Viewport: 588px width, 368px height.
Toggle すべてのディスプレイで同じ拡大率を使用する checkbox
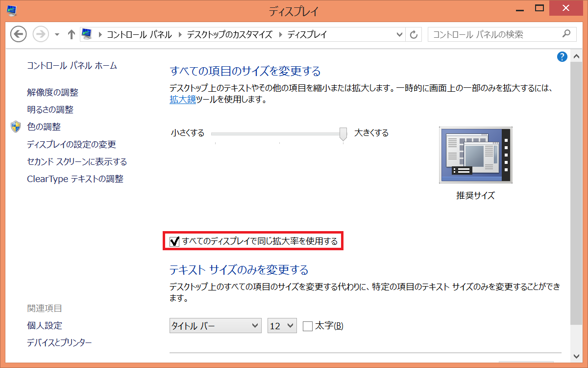pyautogui.click(x=174, y=241)
